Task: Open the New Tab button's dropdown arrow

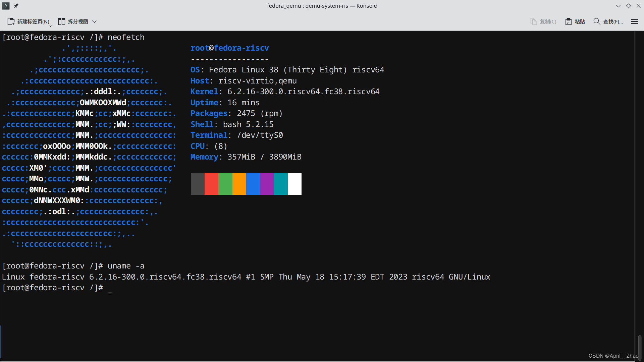Action: click(x=50, y=25)
